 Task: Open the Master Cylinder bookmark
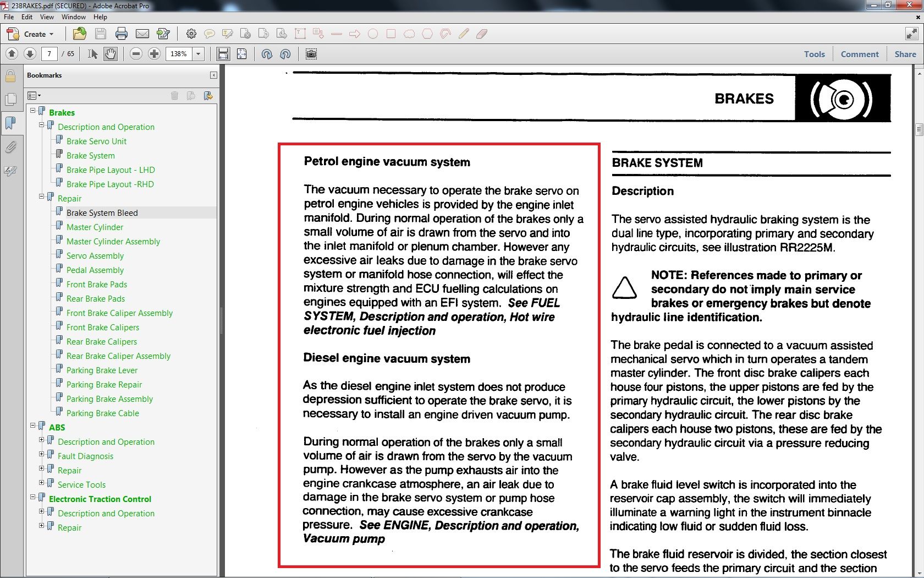tap(95, 227)
